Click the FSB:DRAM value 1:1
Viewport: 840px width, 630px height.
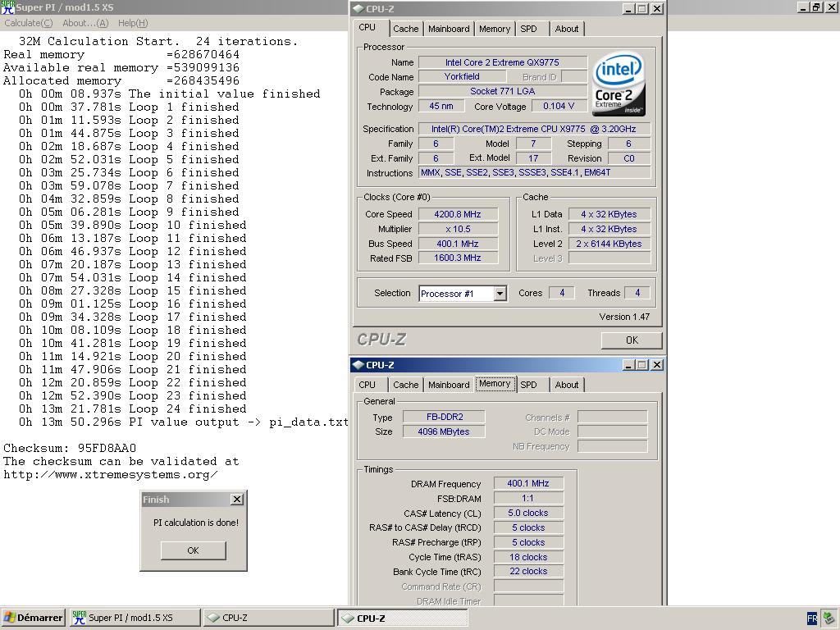[x=528, y=498]
